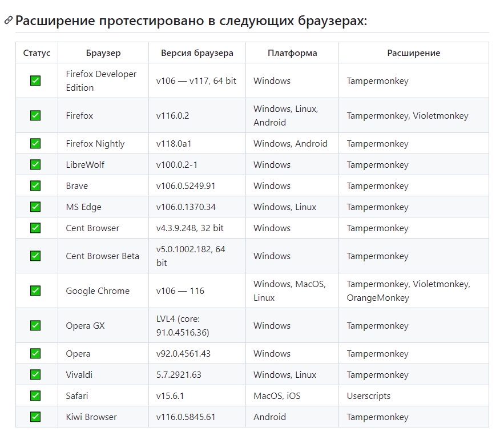Select the 'Kiwi Browser' cell
Image resolution: width=504 pixels, height=436 pixels.
[x=103, y=417]
